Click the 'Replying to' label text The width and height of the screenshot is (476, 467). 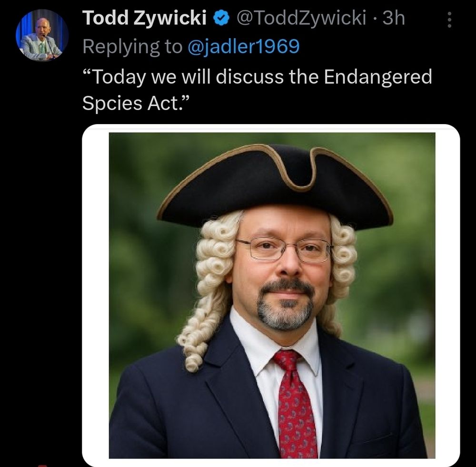(x=132, y=47)
